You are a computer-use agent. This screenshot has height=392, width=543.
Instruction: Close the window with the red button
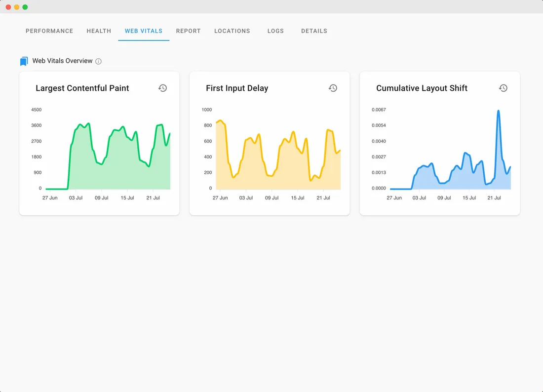(8, 7)
